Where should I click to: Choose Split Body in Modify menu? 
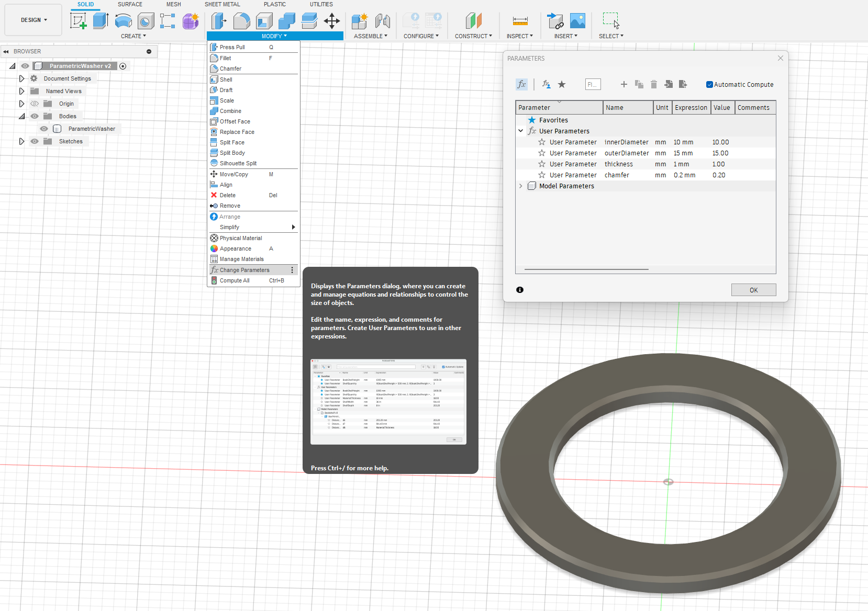point(253,153)
